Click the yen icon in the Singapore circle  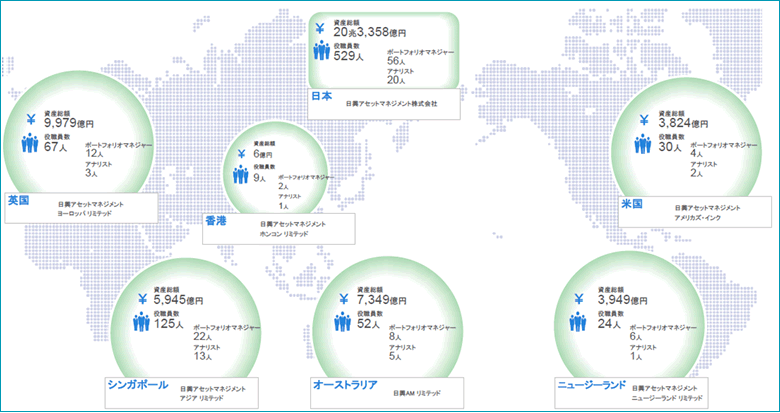(x=142, y=299)
